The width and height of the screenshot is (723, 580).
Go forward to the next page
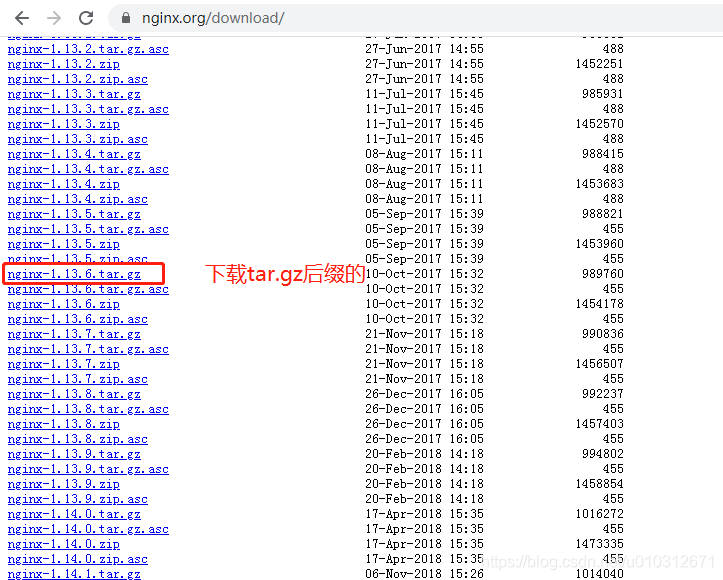[54, 18]
